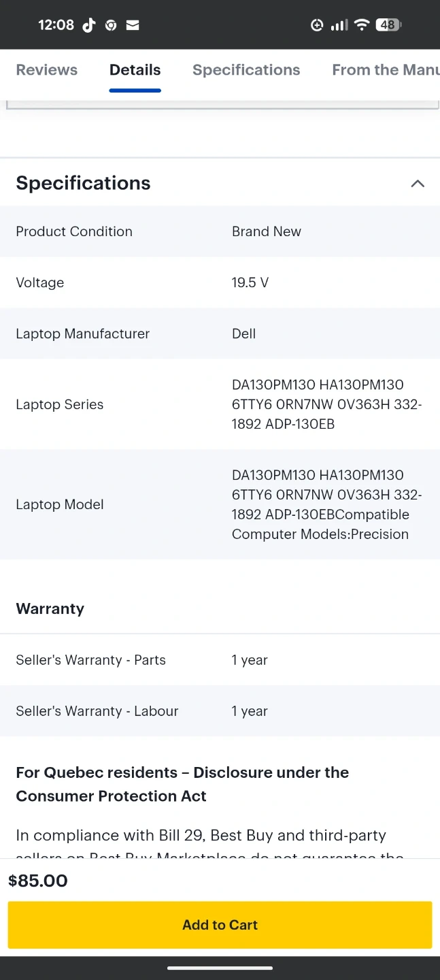Open the Specifications tab

pyautogui.click(x=246, y=69)
